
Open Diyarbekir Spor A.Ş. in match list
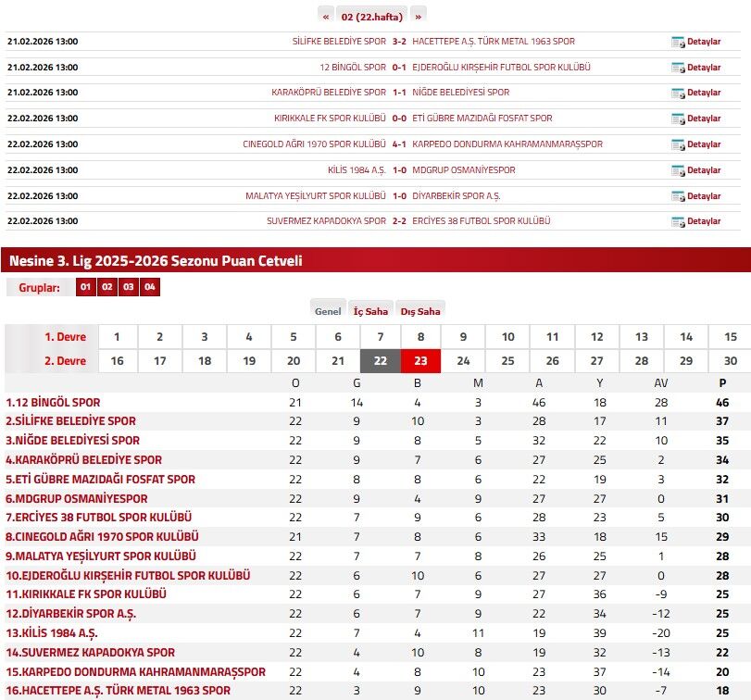457,195
